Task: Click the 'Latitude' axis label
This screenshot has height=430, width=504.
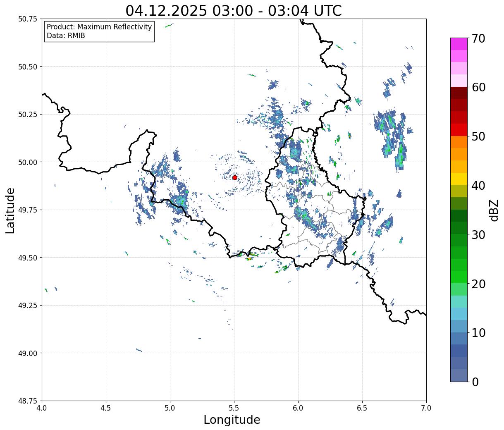Action: point(10,210)
